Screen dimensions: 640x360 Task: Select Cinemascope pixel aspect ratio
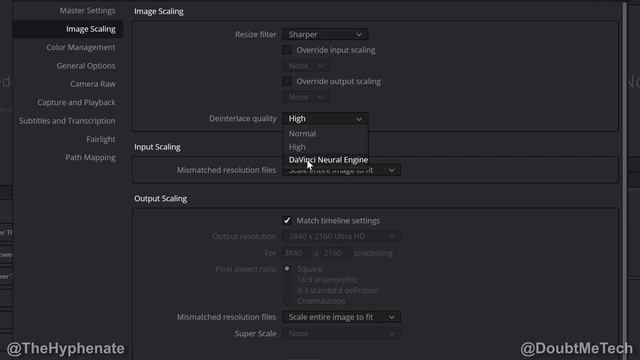coord(287,301)
